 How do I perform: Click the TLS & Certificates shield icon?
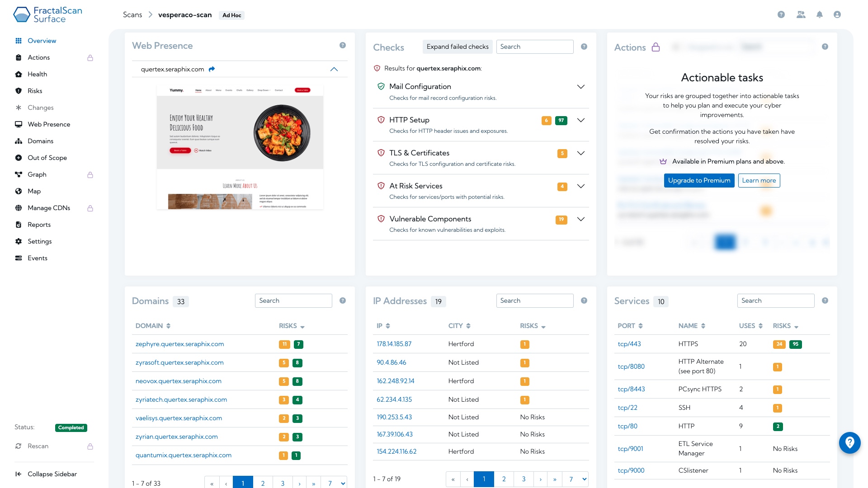click(x=381, y=153)
